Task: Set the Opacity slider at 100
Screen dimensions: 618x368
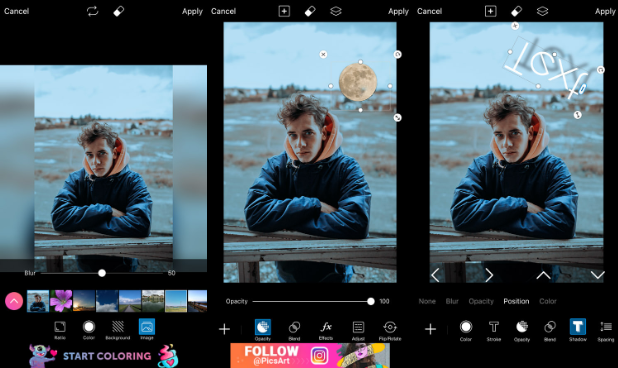Action: (370, 301)
